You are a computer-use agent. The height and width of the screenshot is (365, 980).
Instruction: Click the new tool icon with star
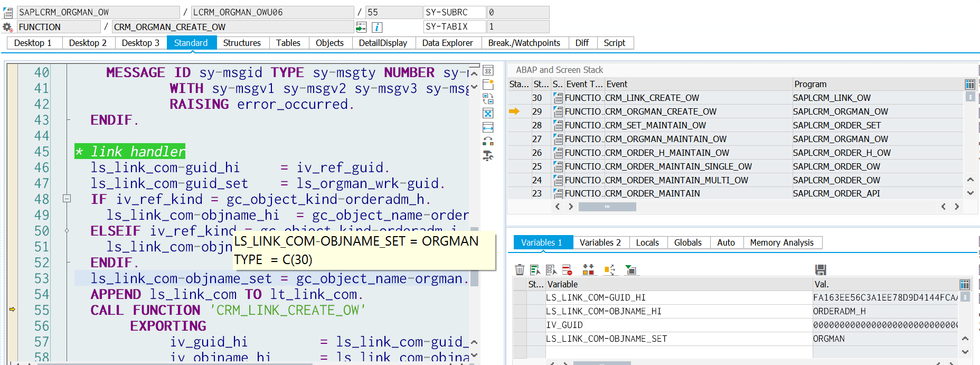[x=488, y=85]
